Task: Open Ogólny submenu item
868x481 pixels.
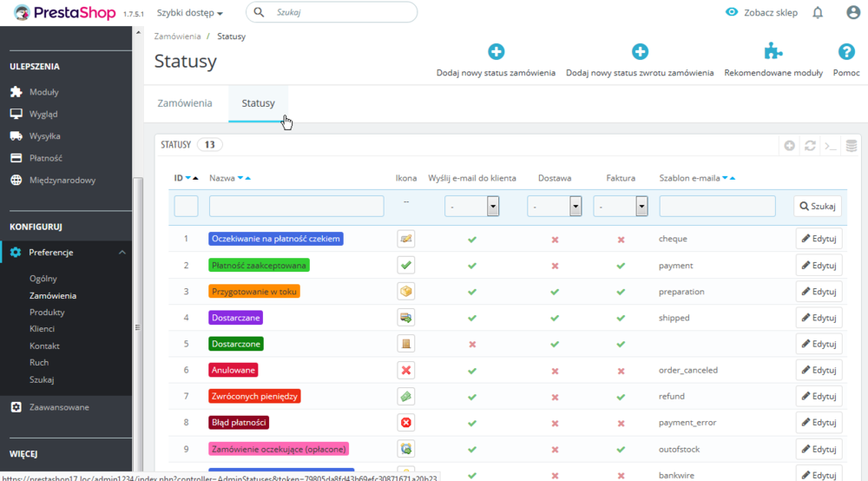Action: click(x=43, y=279)
